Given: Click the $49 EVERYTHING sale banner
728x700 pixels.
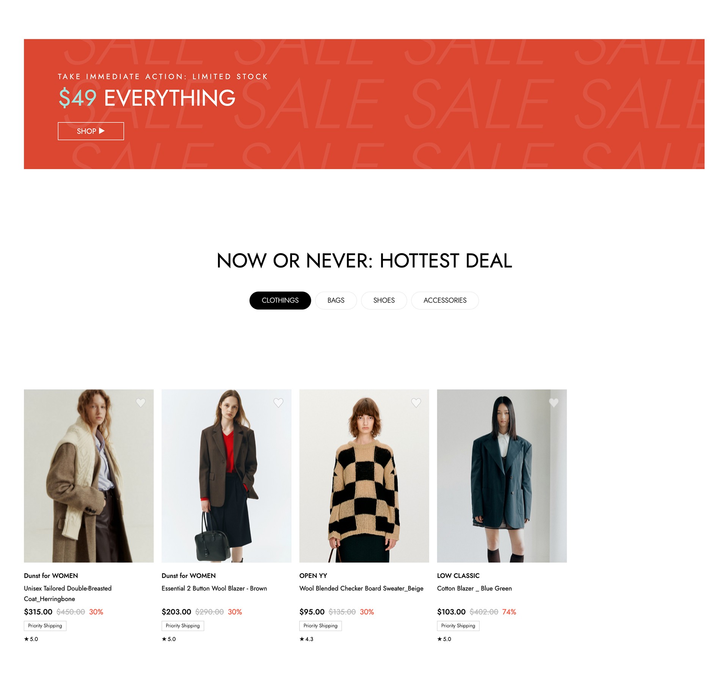Looking at the screenshot, I should click(364, 104).
